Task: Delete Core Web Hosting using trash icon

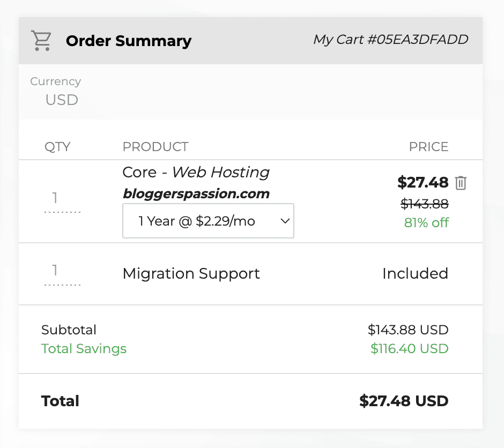Action: [461, 182]
